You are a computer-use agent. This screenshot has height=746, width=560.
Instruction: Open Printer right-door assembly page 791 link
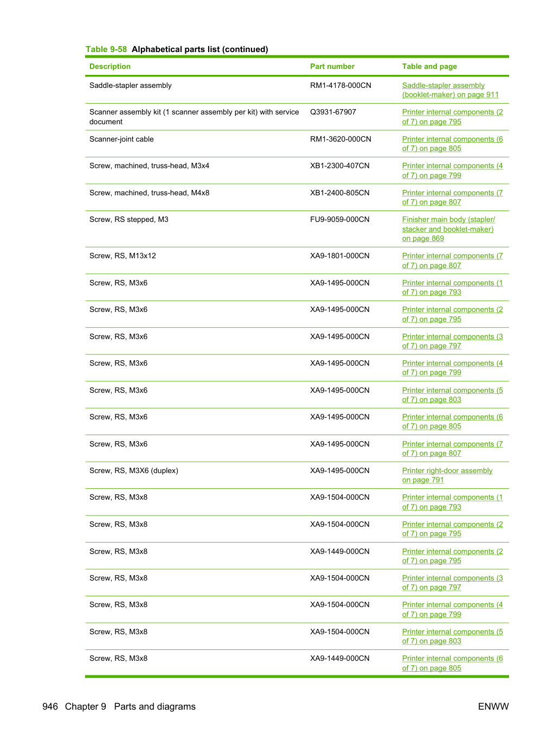tap(447, 475)
